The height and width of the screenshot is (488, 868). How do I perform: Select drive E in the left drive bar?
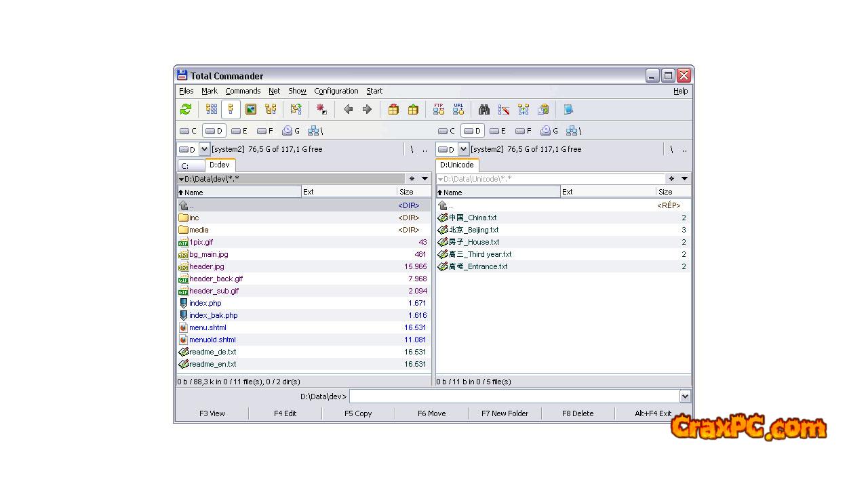tap(239, 131)
